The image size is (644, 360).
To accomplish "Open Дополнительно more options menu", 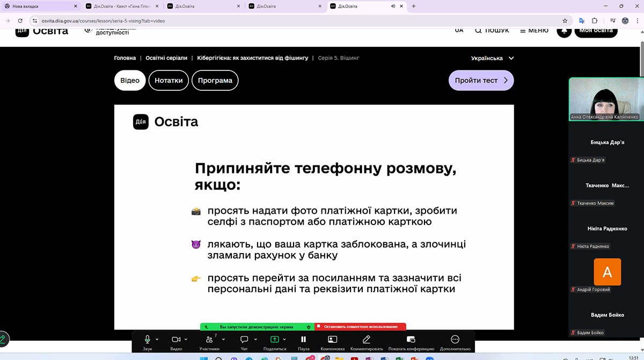I will pos(455,340).
